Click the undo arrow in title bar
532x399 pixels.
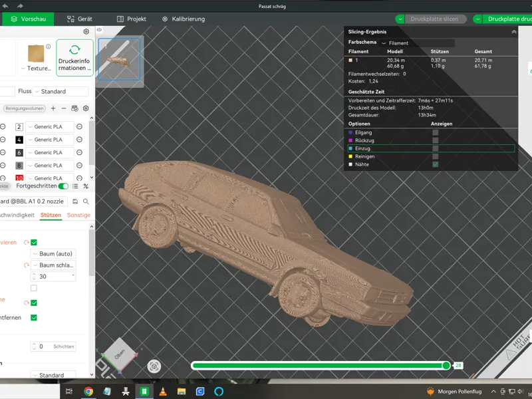[5, 6]
